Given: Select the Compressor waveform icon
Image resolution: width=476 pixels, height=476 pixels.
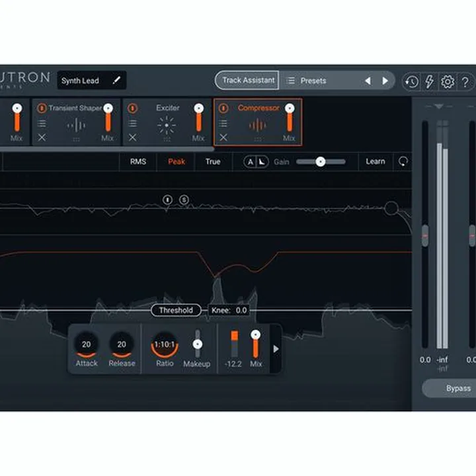Looking at the screenshot, I should pos(257,125).
